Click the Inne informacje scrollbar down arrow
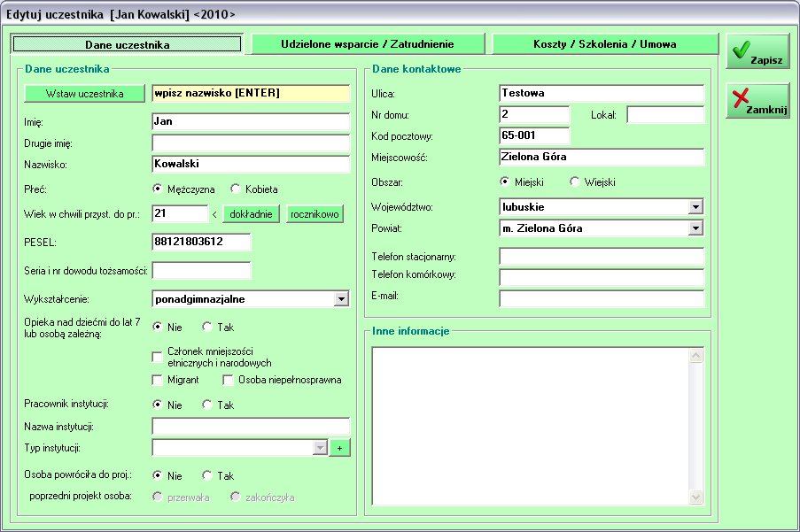800x532 pixels. tap(695, 497)
